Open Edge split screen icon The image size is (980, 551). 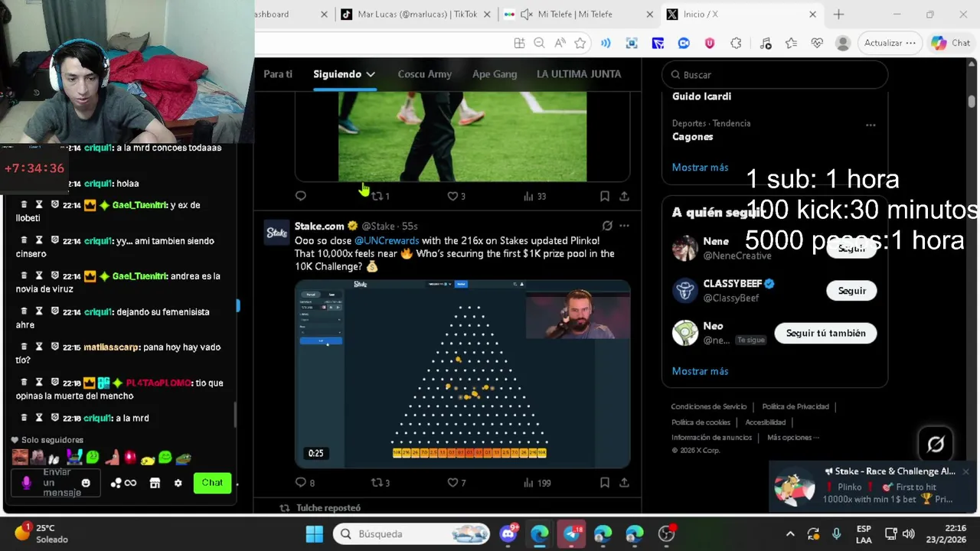519,43
